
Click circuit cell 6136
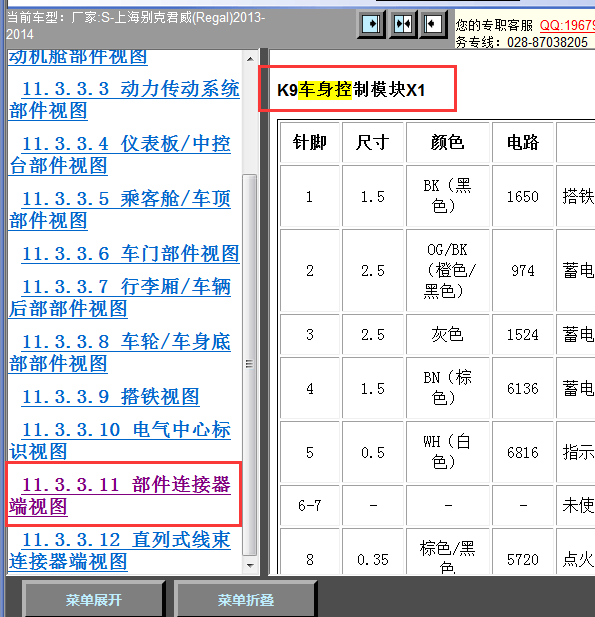[523, 388]
